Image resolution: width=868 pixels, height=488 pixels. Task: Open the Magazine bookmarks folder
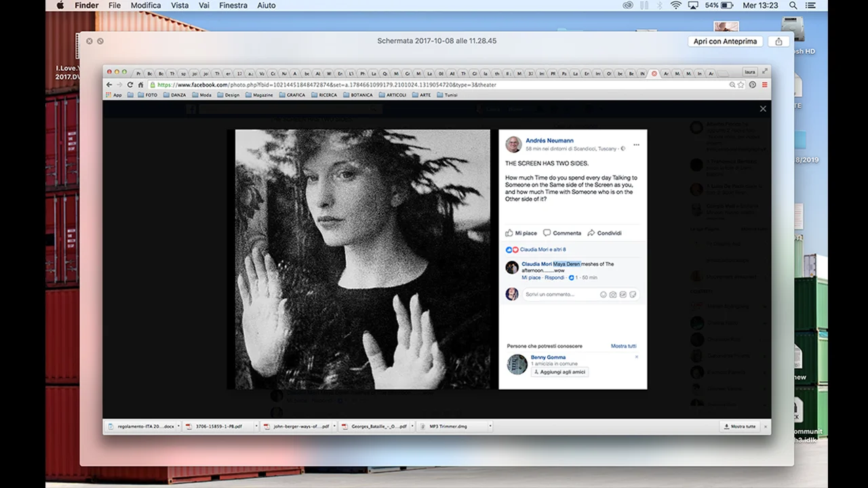click(259, 95)
